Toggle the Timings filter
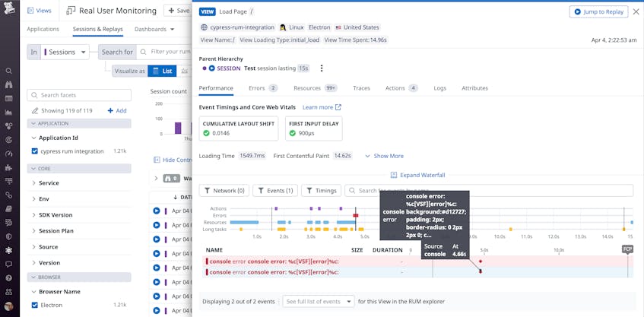 322,191
